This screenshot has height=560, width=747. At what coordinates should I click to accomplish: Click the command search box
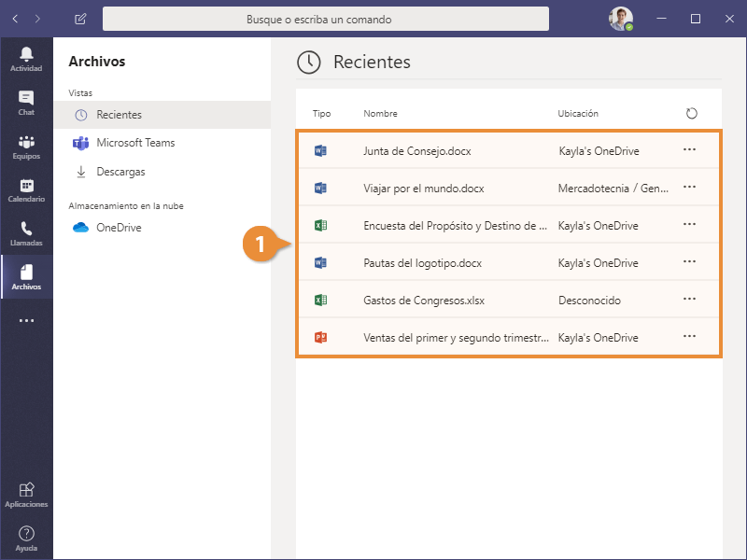point(325,18)
